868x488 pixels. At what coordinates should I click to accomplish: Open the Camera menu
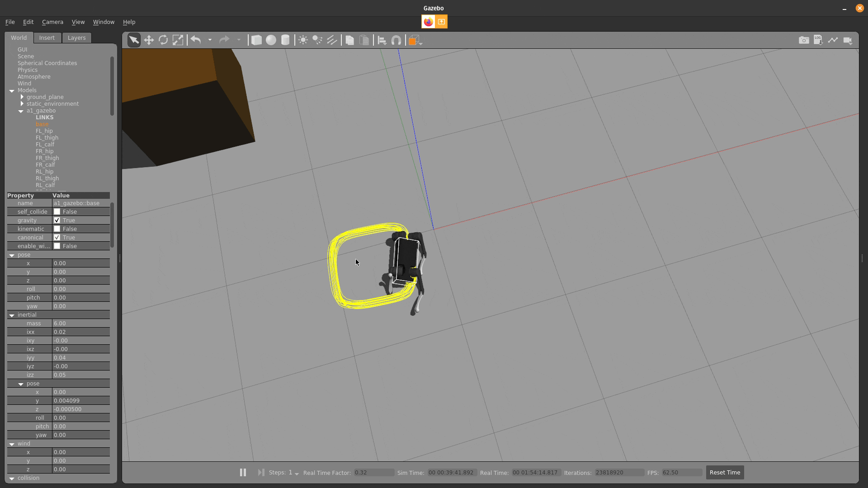pos(52,22)
